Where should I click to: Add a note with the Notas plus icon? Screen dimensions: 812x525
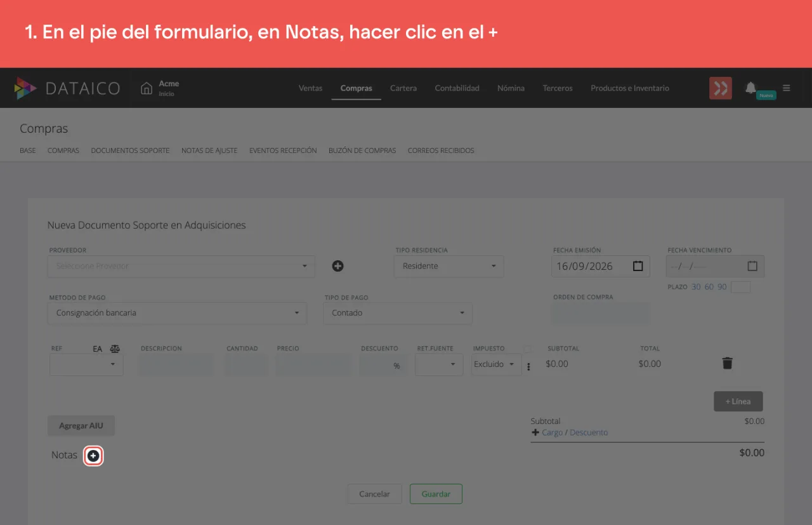(93, 455)
